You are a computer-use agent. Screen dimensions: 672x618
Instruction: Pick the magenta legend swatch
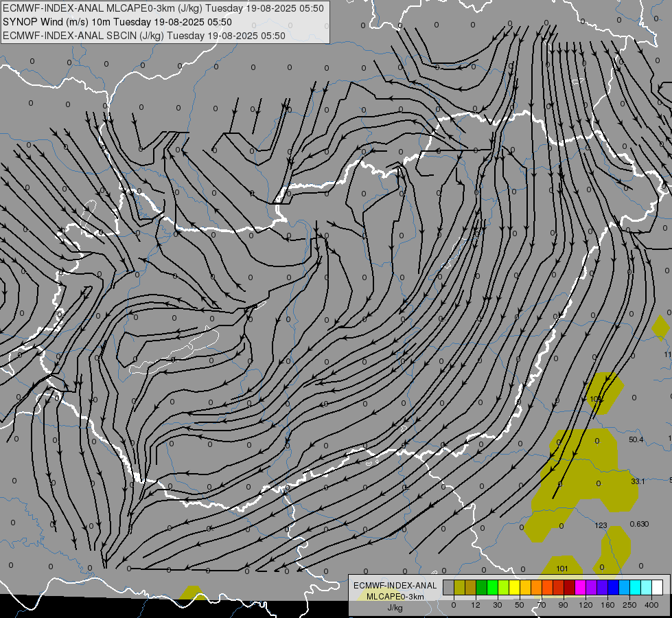coord(580,587)
